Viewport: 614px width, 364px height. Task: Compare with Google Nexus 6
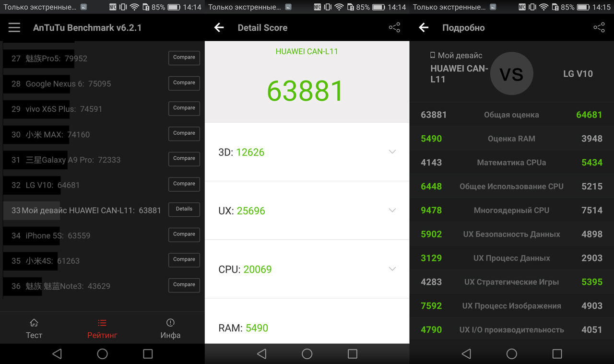(184, 83)
